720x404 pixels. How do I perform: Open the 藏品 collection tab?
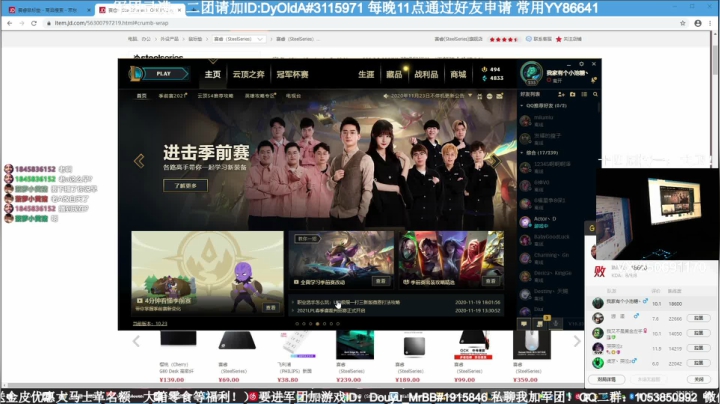tap(394, 74)
